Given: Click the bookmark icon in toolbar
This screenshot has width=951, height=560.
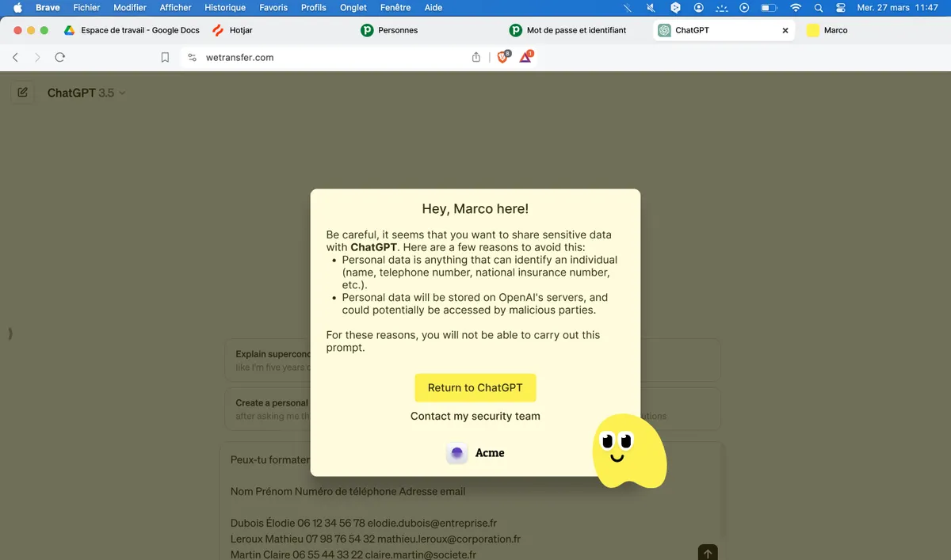Looking at the screenshot, I should click(165, 57).
